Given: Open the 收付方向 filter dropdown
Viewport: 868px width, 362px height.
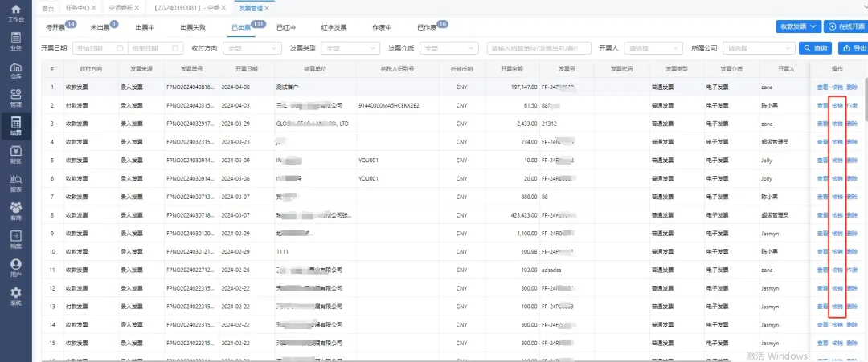Looking at the screenshot, I should pyautogui.click(x=252, y=48).
